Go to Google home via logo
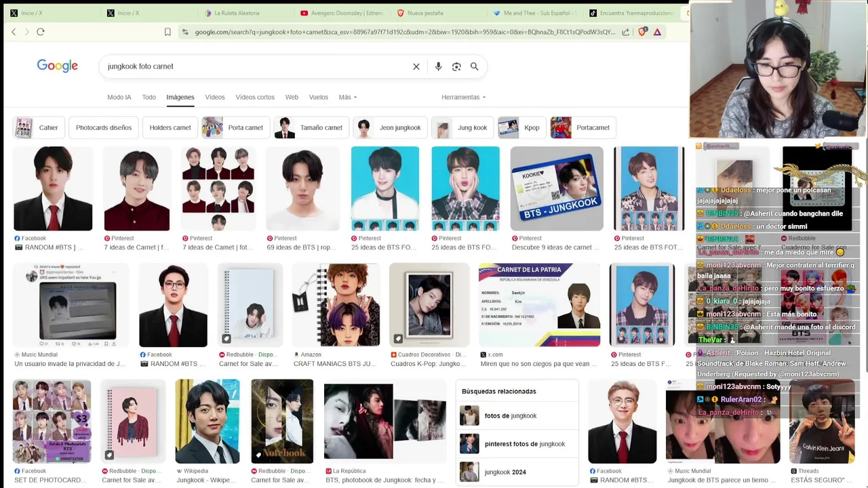This screenshot has width=868, height=488. coord(58,66)
